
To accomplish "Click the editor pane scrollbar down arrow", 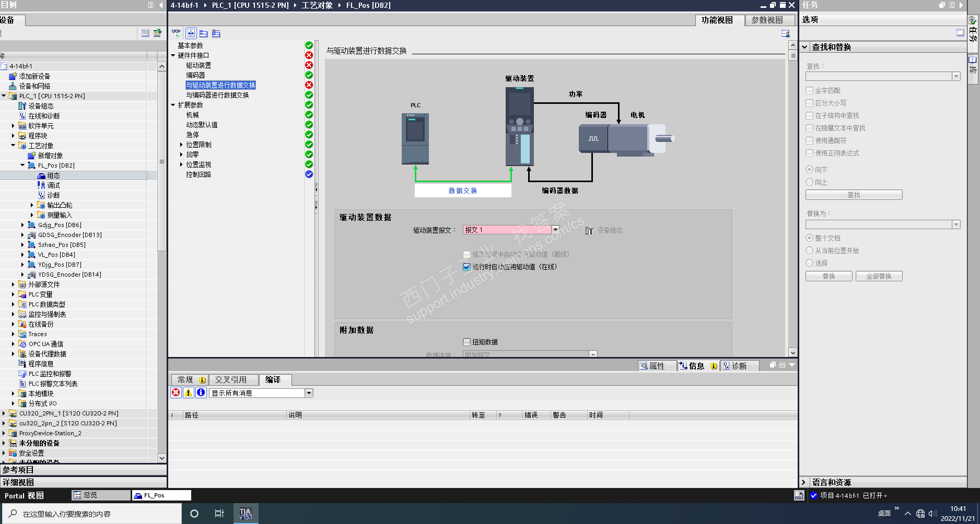I will 792,353.
